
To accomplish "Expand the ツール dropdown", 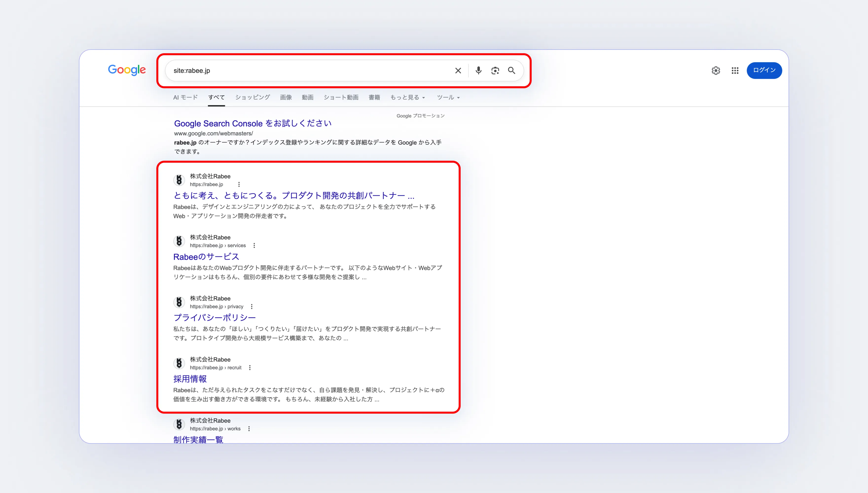I will click(x=448, y=98).
